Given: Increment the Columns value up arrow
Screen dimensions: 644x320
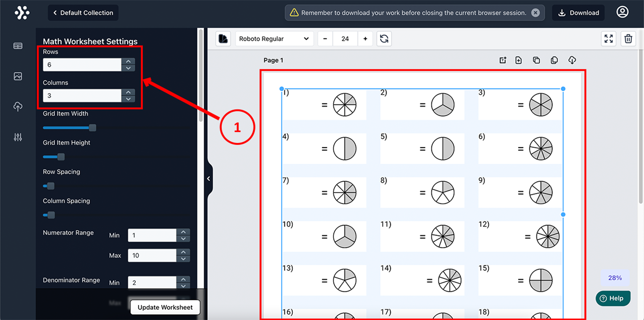Looking at the screenshot, I should (128, 92).
